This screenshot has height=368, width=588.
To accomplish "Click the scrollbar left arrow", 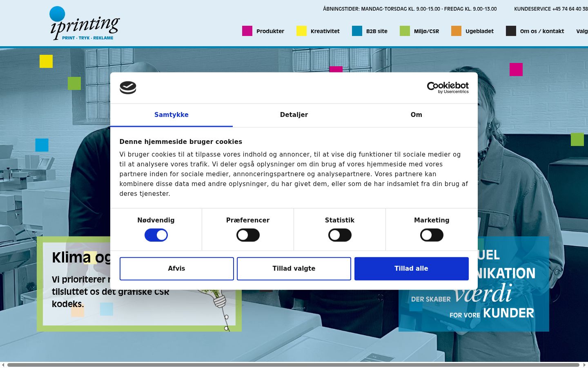I will pos(3,365).
